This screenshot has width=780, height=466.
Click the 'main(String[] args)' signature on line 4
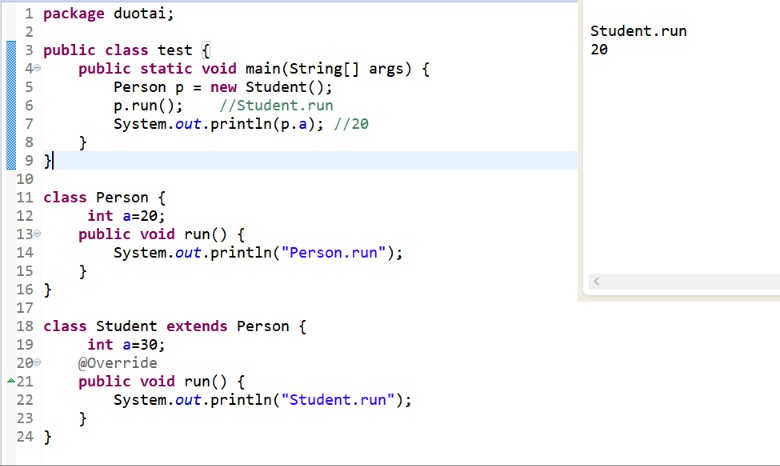click(328, 69)
